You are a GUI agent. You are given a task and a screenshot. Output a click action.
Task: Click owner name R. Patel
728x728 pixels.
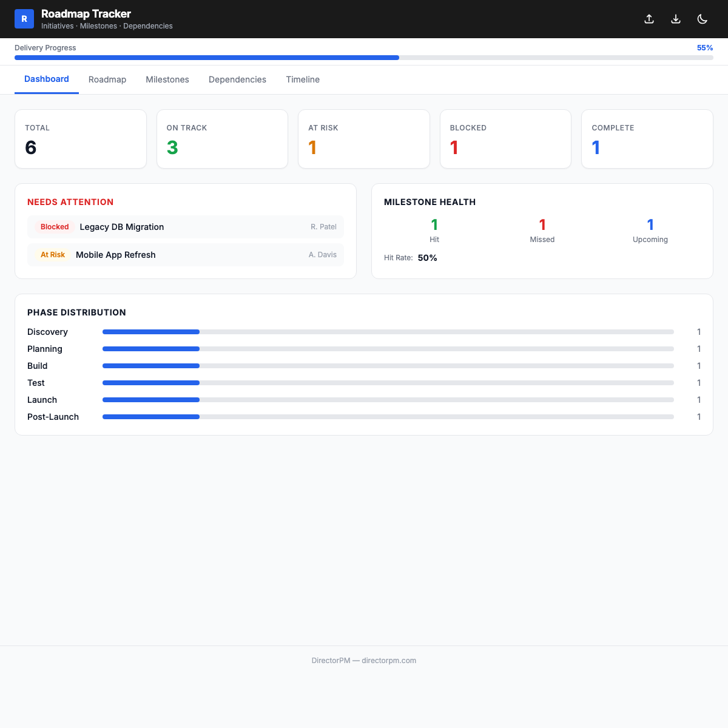[323, 227]
